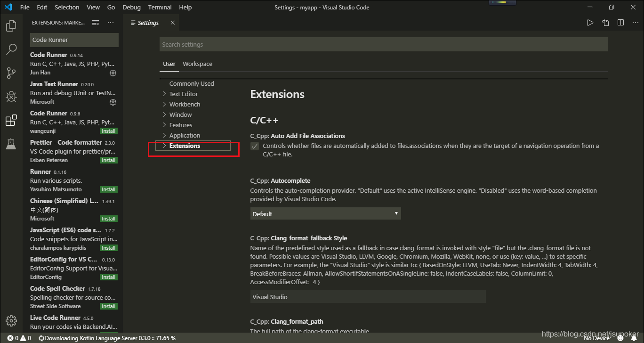644x343 pixels.
Task: Click Clang_format_fallback Style Visual Studio field
Action: (368, 297)
